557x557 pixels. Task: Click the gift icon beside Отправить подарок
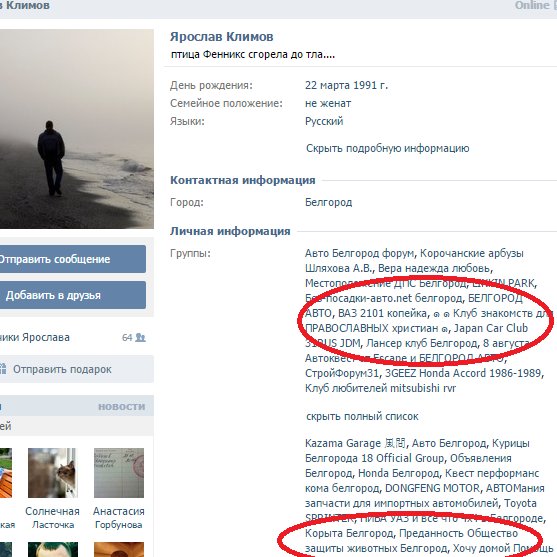point(3,369)
